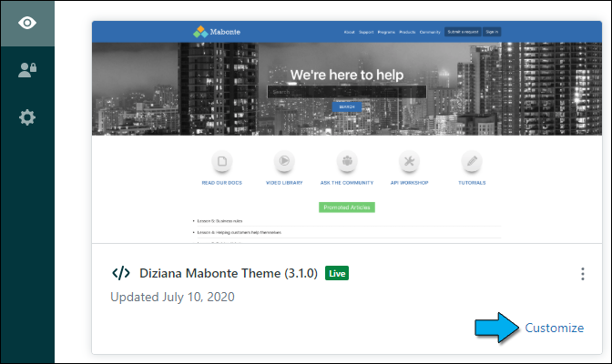Viewport: 612px width, 364px height.
Task: Click the Ask the Community icon
Action: tap(347, 161)
